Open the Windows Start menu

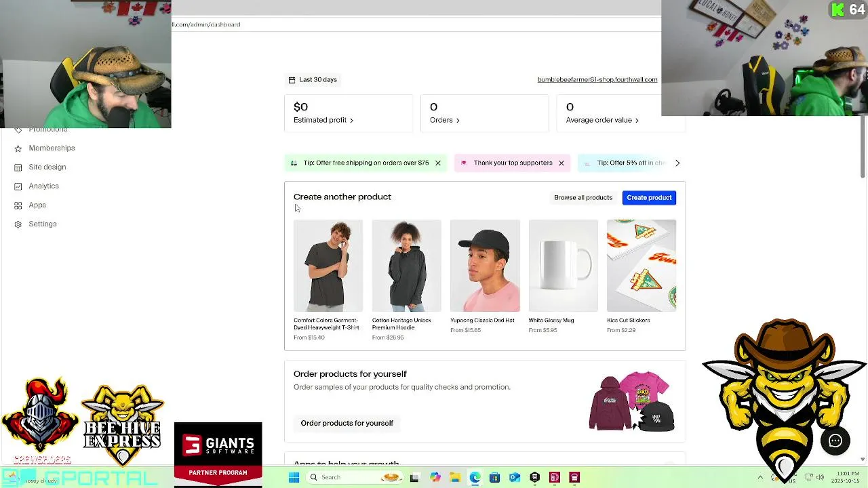(x=294, y=477)
